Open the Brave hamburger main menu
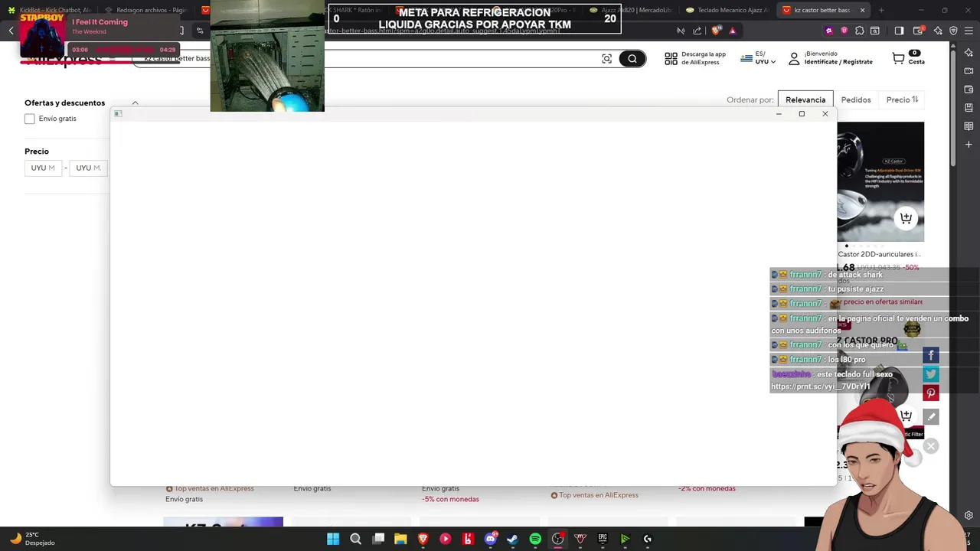 [x=969, y=31]
